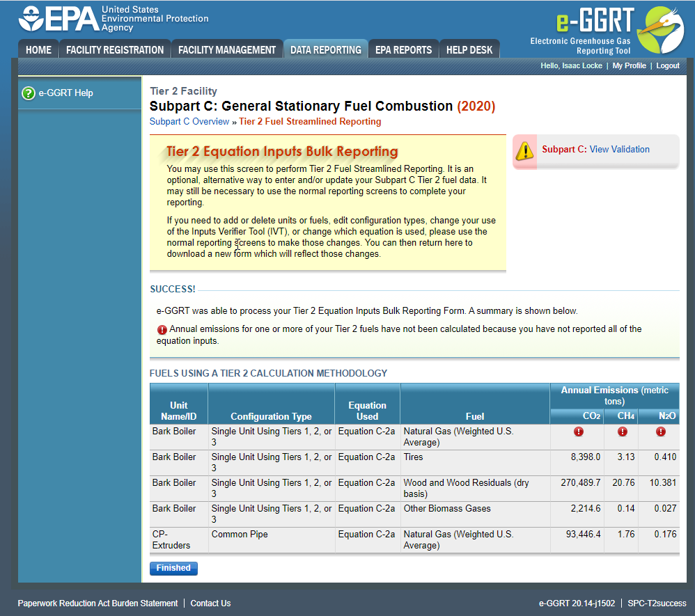This screenshot has height=616, width=695.
Task: Select the DATA REPORTING tab
Action: click(x=326, y=49)
